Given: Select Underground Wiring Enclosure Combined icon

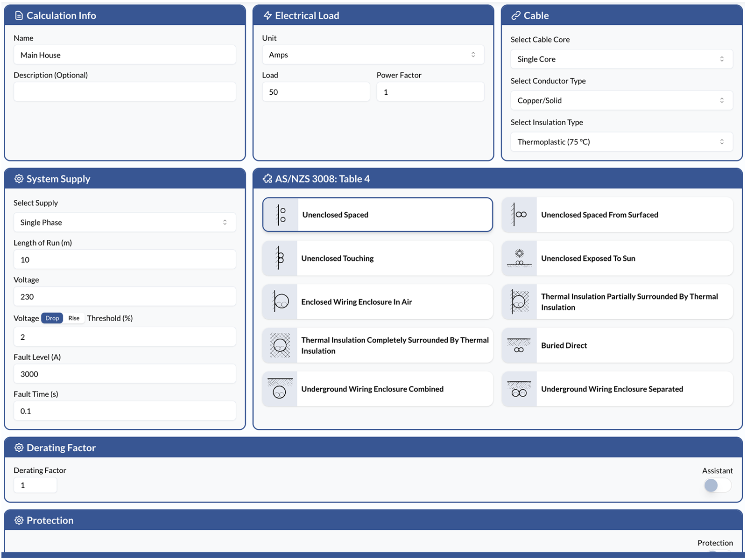Looking at the screenshot, I should (280, 389).
